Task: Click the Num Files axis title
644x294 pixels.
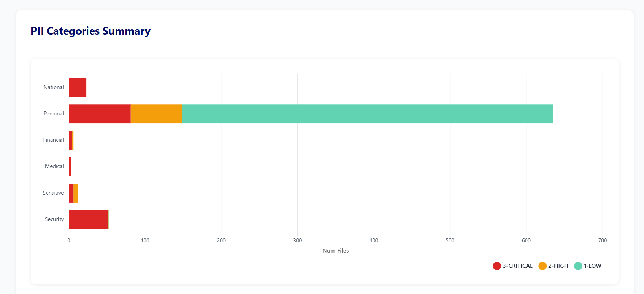Action: coord(335,251)
